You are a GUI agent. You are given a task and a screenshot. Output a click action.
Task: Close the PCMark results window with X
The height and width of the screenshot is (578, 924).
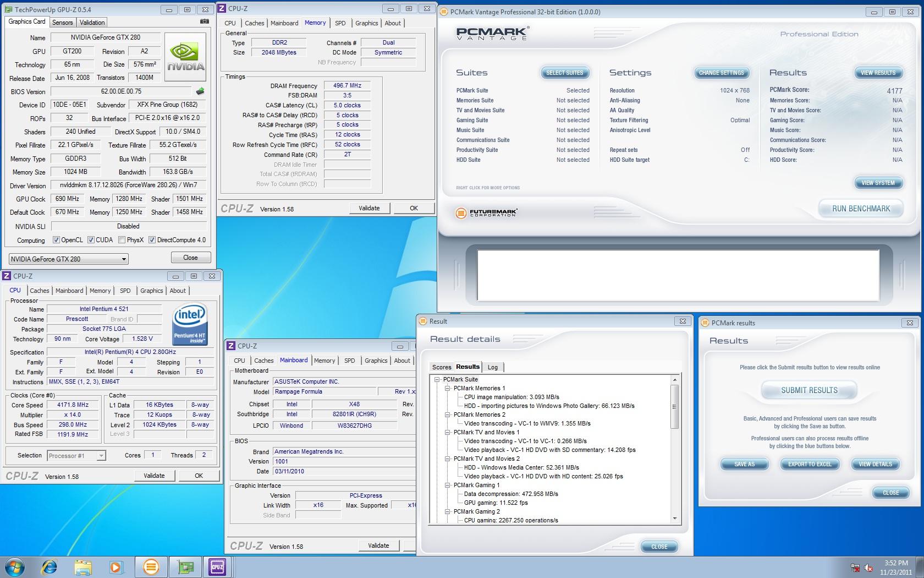(x=910, y=323)
